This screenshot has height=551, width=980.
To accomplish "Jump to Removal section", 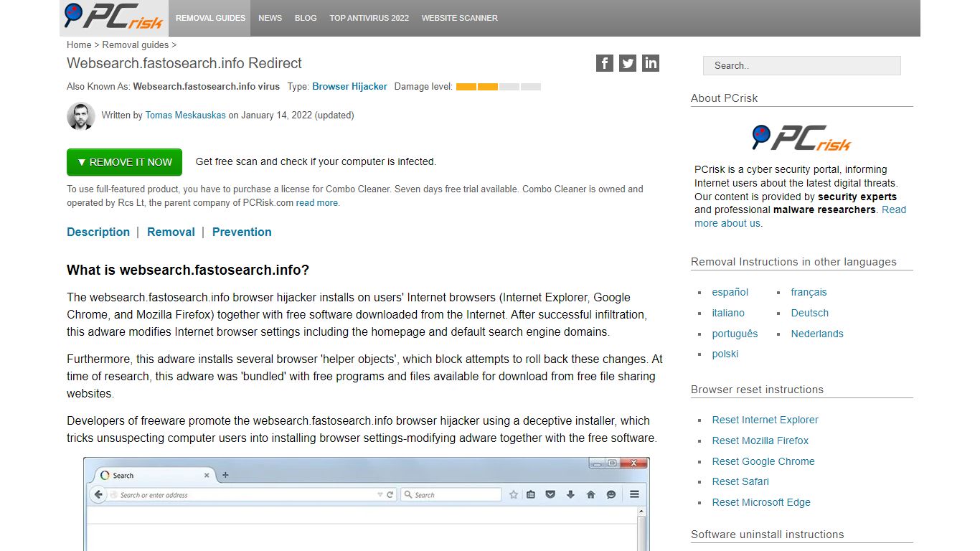I will click(x=171, y=232).
